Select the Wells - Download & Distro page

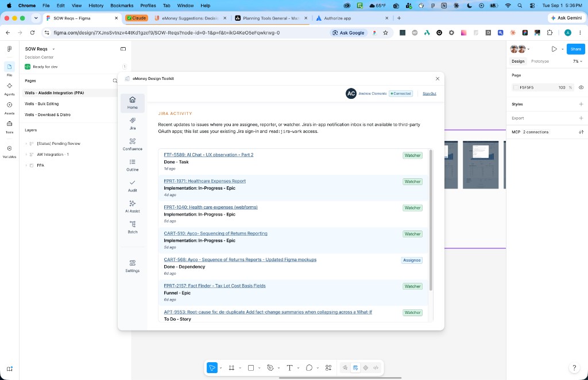tap(48, 114)
